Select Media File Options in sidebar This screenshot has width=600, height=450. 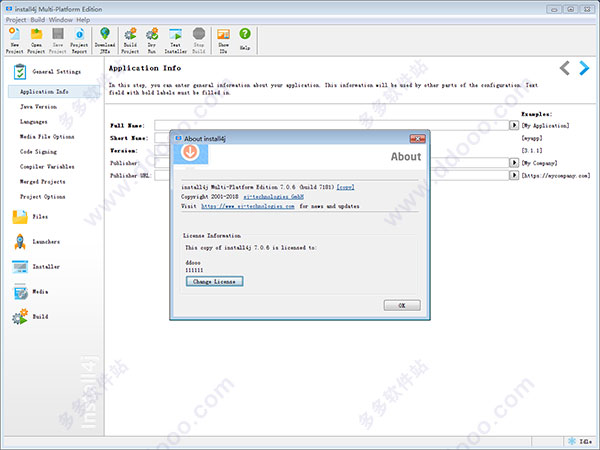click(47, 137)
